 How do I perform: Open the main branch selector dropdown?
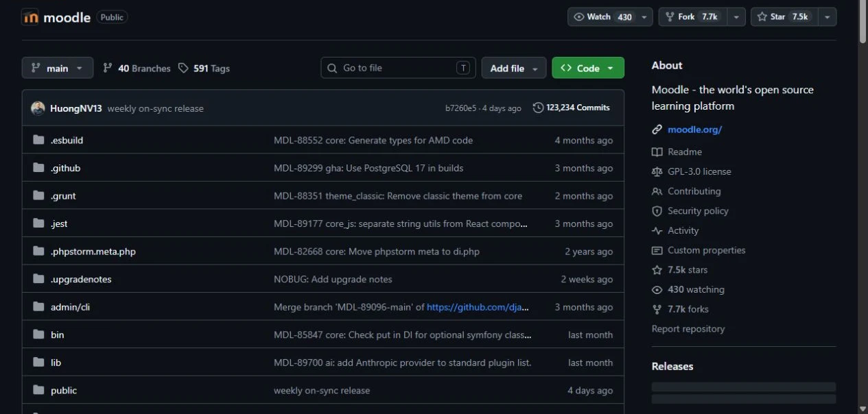[57, 68]
